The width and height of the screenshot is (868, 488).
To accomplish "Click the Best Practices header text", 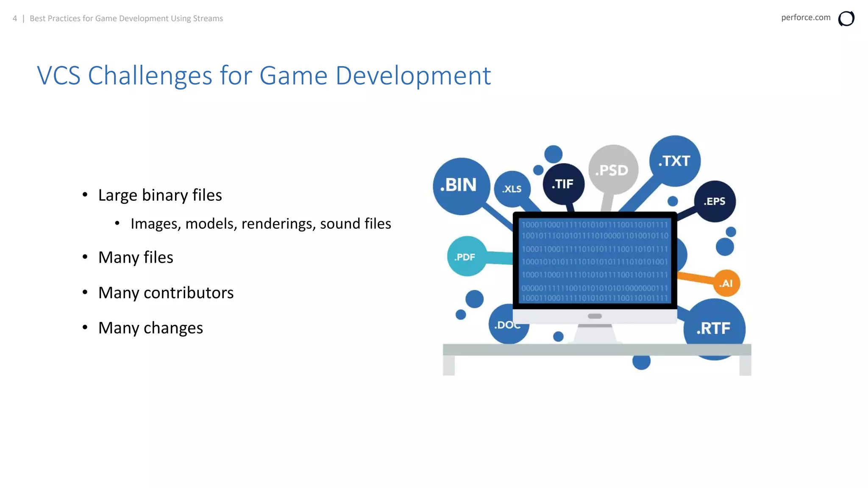I will tap(126, 18).
